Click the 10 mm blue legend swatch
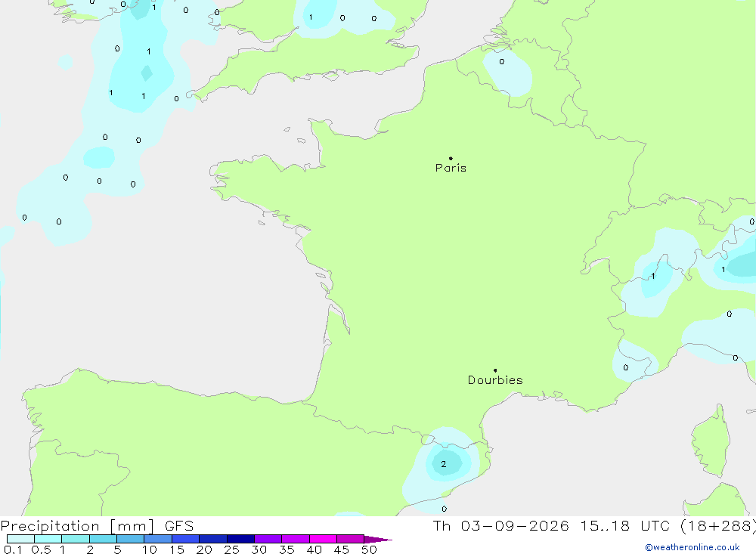 [x=158, y=539]
